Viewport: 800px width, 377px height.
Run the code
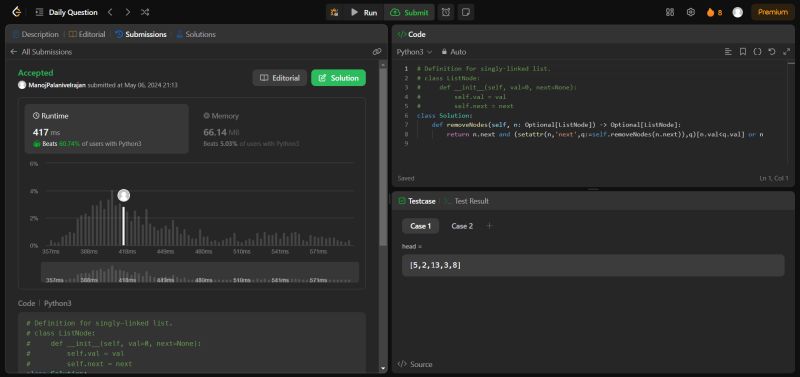364,12
